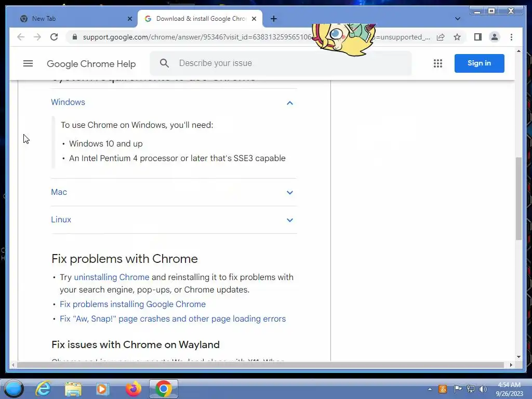
Task: Click Fix issues with Chrome on Wayland heading
Action: pos(136,345)
